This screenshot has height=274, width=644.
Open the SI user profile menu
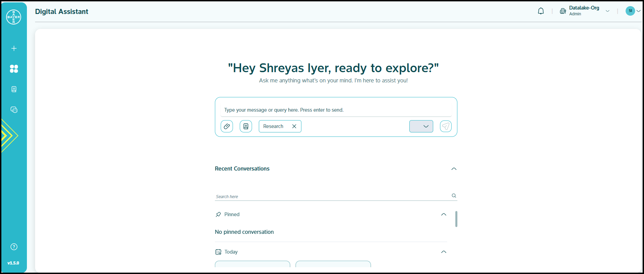[633, 11]
